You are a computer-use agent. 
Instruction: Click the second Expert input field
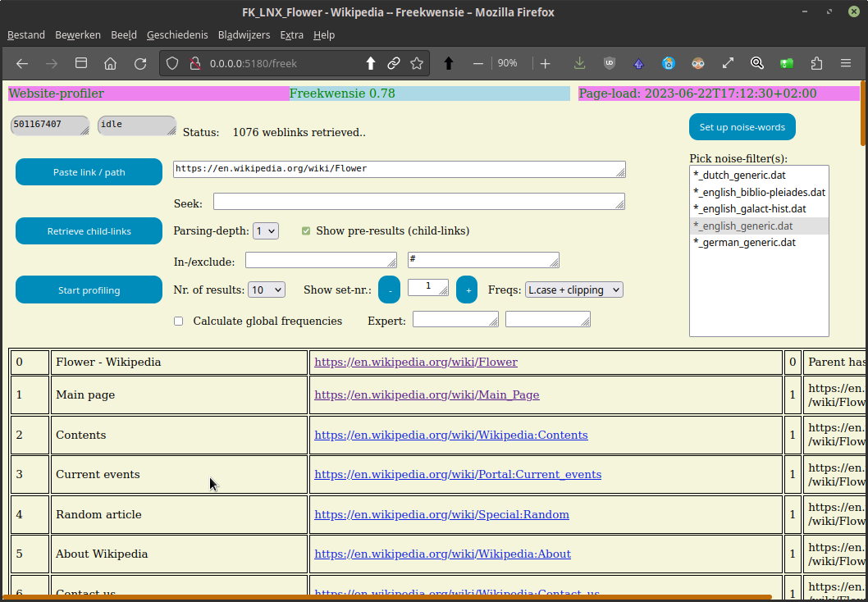click(x=548, y=319)
